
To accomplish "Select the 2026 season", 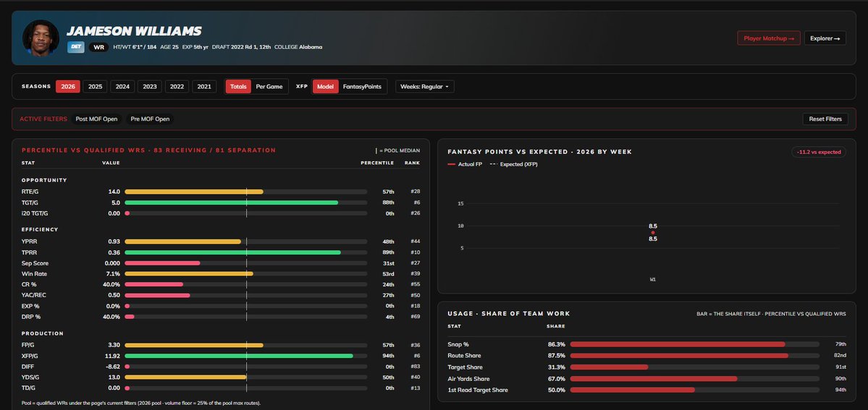I will tap(68, 87).
